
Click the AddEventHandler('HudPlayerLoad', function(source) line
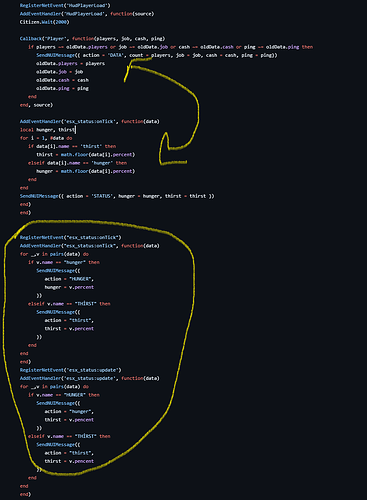(87, 14)
